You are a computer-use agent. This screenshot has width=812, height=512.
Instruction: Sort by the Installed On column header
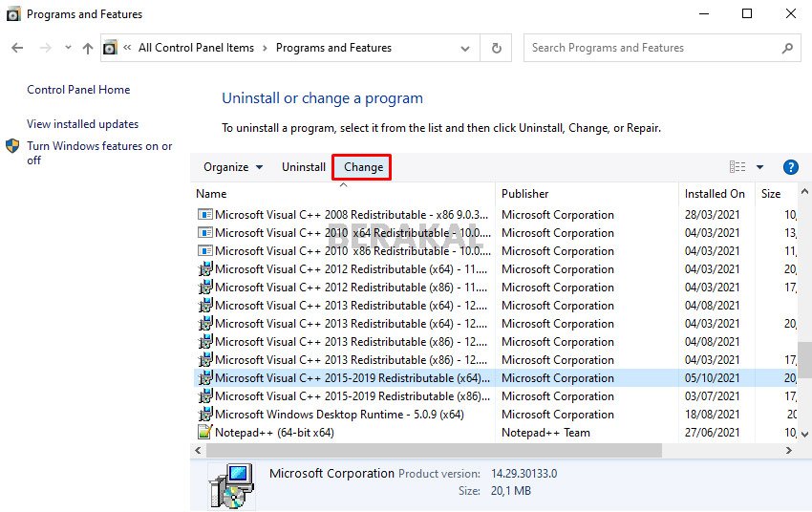tap(715, 194)
